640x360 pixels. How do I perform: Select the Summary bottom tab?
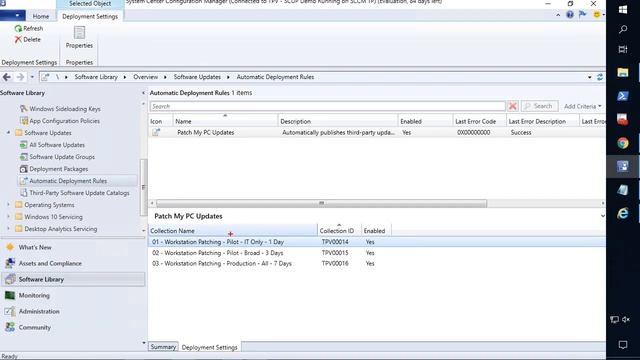point(163,347)
